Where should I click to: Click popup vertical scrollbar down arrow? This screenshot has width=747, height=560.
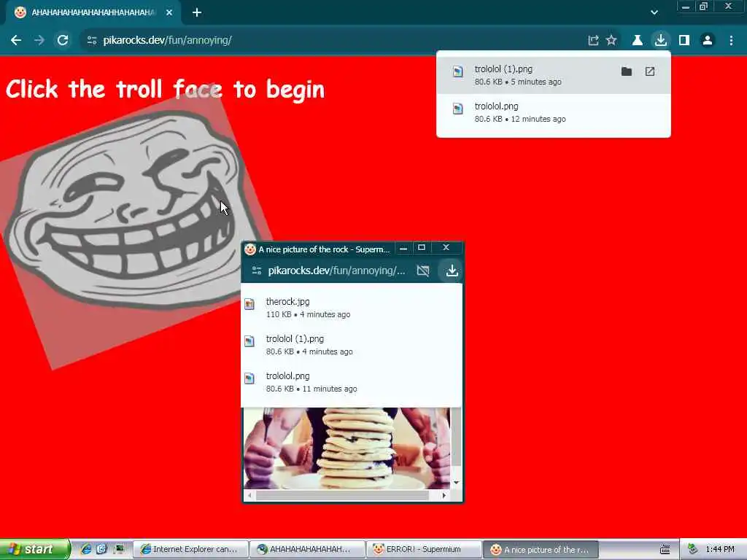click(456, 483)
